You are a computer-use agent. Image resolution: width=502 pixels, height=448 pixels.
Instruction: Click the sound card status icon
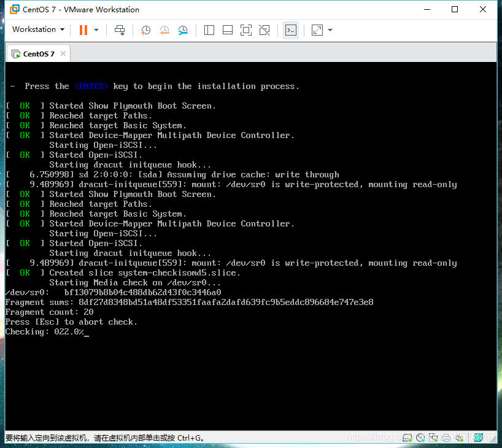(460, 438)
